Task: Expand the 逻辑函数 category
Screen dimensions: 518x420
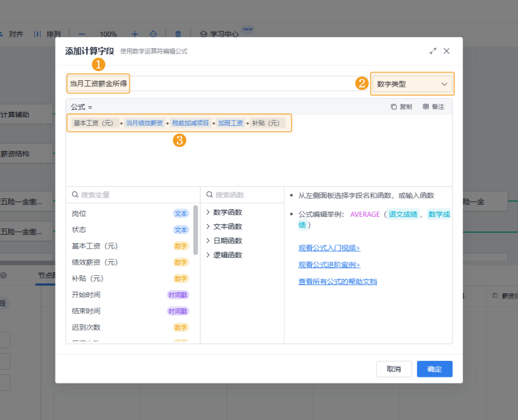Action: click(x=208, y=255)
